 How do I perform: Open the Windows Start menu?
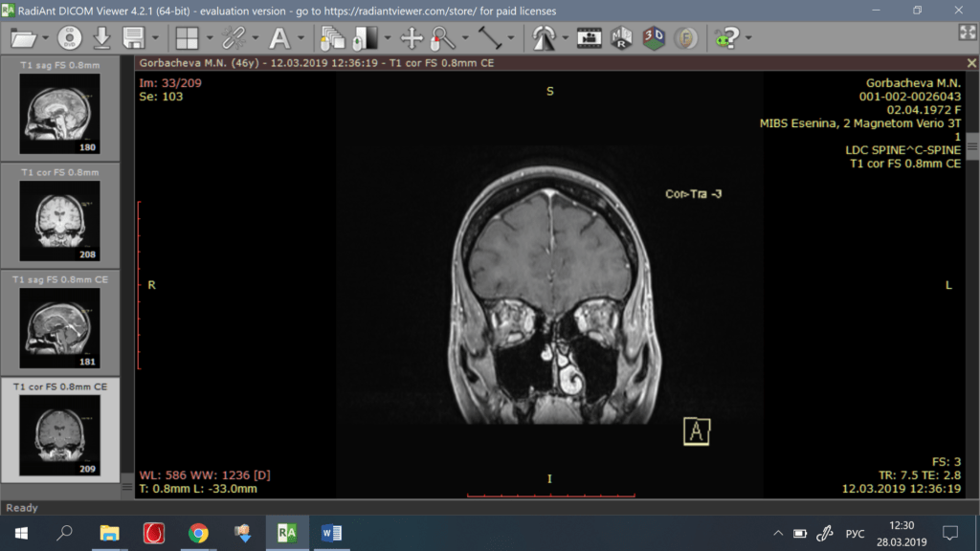21,533
